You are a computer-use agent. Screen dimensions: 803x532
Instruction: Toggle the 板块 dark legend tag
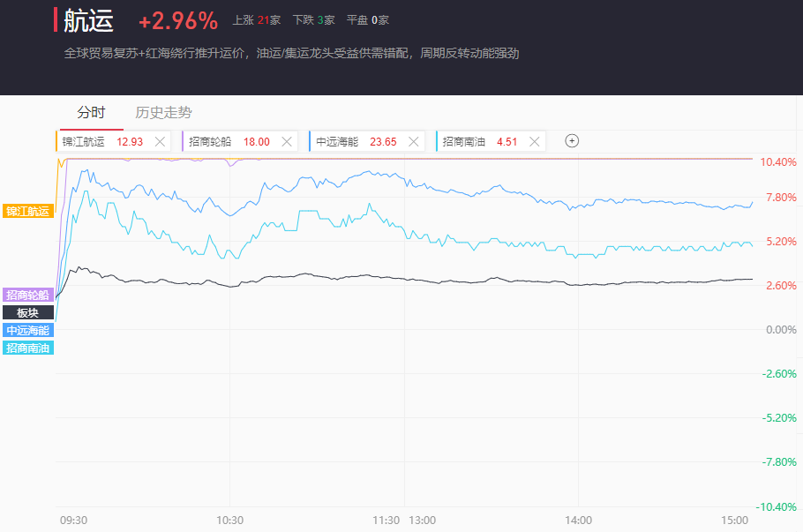[28, 312]
